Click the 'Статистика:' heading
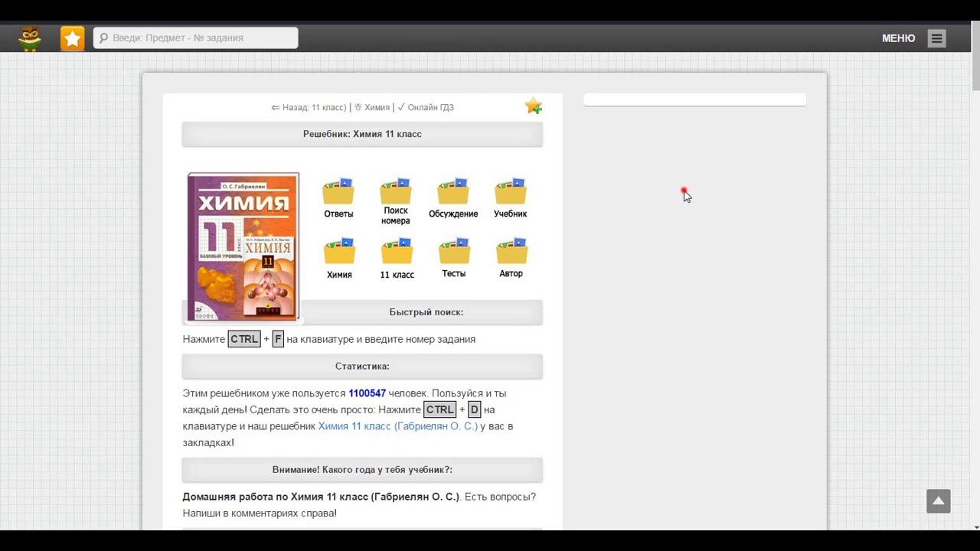980x551 pixels. coord(362,367)
